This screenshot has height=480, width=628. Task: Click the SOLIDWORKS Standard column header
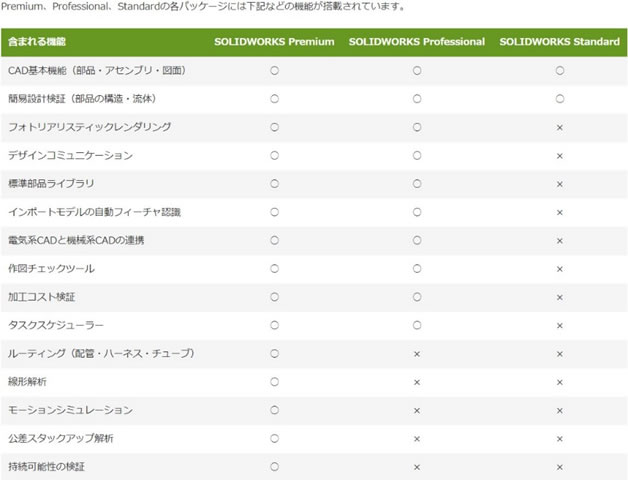coord(559,42)
